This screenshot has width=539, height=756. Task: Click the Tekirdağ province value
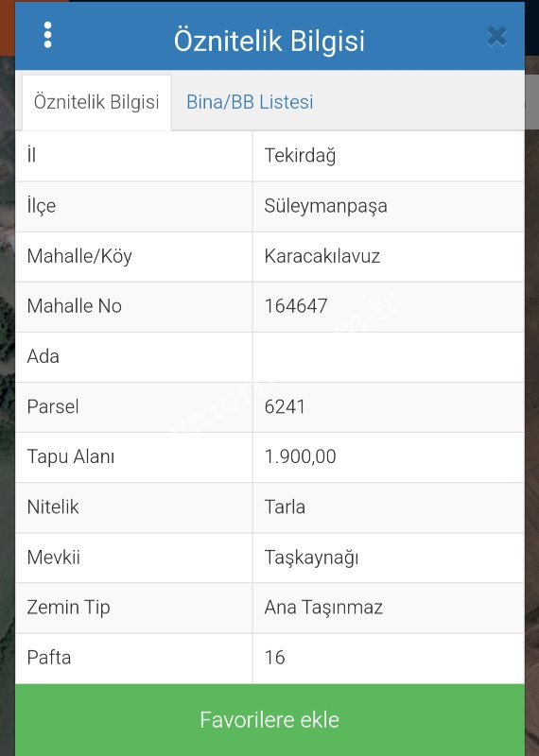click(300, 156)
